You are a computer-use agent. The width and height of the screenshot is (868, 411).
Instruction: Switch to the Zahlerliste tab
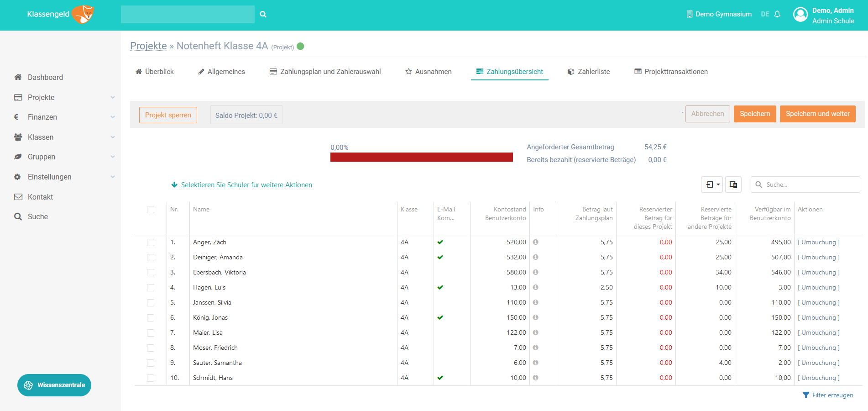tap(589, 72)
